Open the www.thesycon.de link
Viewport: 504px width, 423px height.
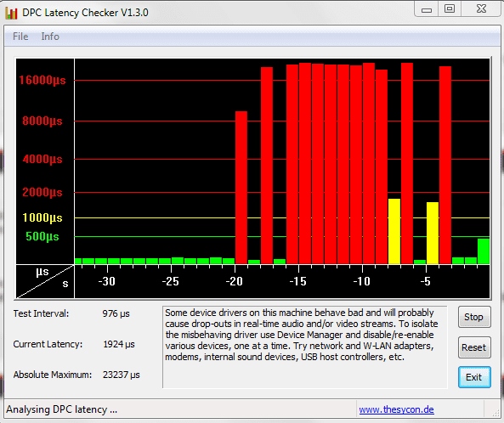396,409
